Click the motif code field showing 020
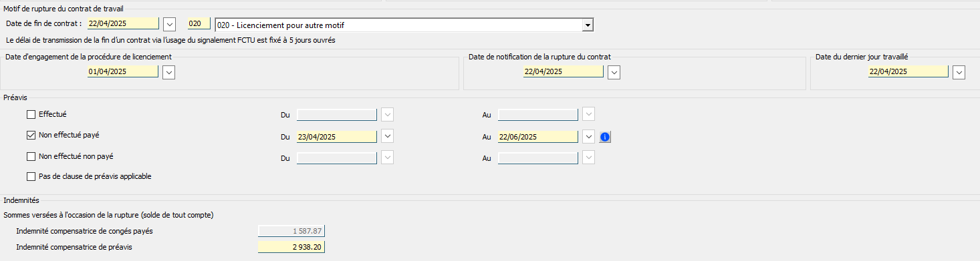Viewport: 980px width, 261px height. (x=199, y=24)
